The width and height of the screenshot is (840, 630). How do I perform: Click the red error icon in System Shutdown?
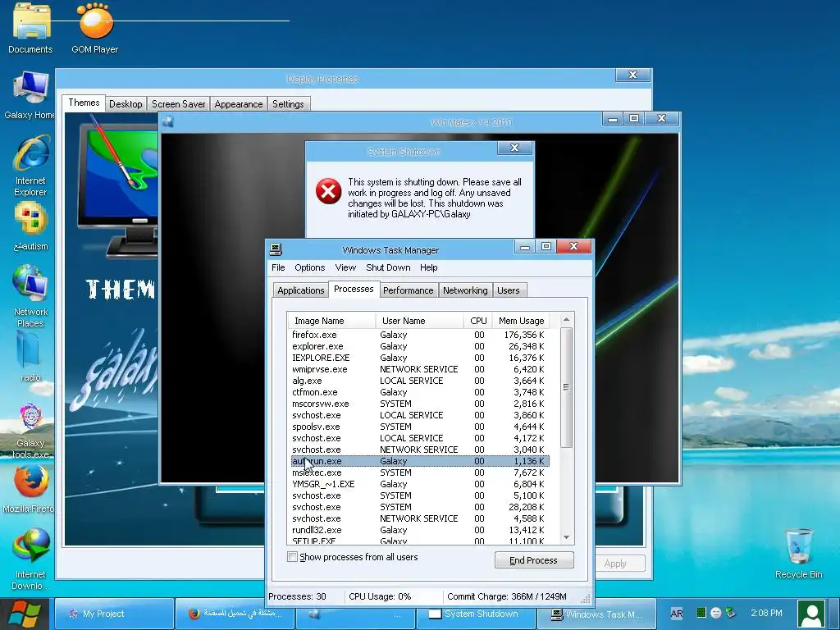pos(328,192)
